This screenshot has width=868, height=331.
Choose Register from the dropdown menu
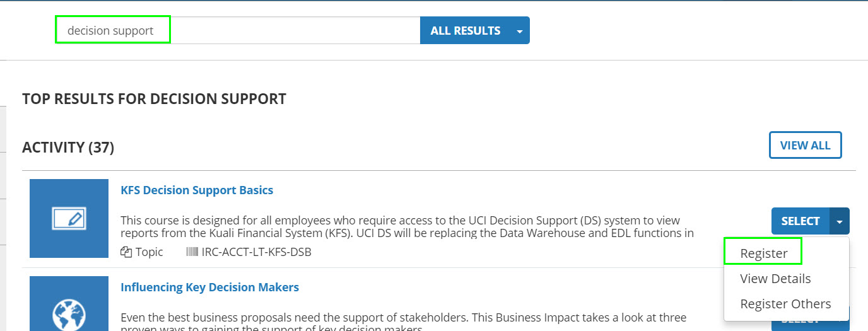point(763,253)
